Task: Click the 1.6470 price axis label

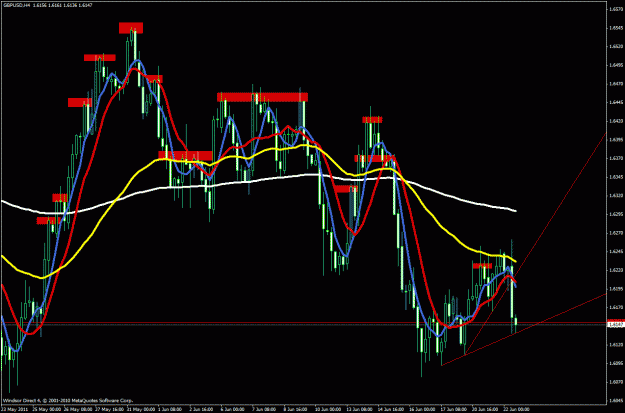Action: (615, 84)
